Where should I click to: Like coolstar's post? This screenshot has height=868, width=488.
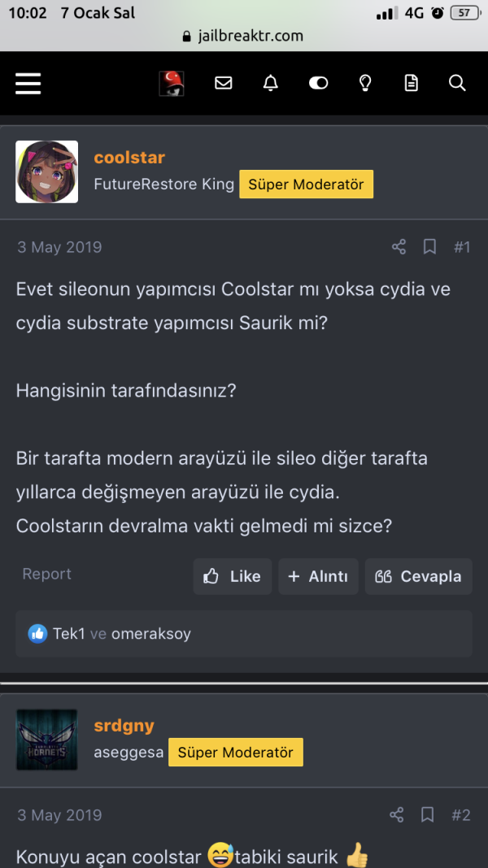click(x=233, y=576)
